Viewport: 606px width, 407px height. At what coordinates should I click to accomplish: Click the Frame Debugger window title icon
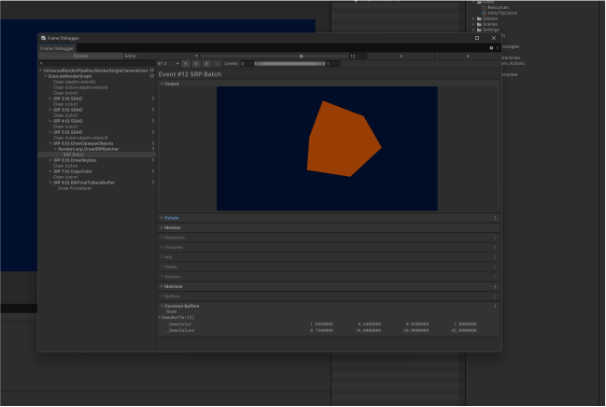tap(43, 38)
